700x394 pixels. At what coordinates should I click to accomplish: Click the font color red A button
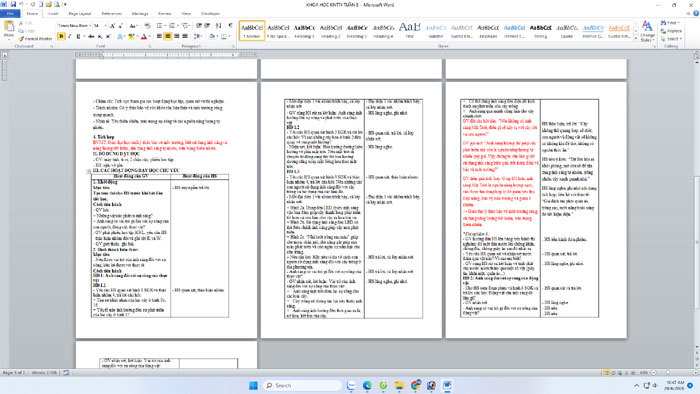tap(143, 36)
